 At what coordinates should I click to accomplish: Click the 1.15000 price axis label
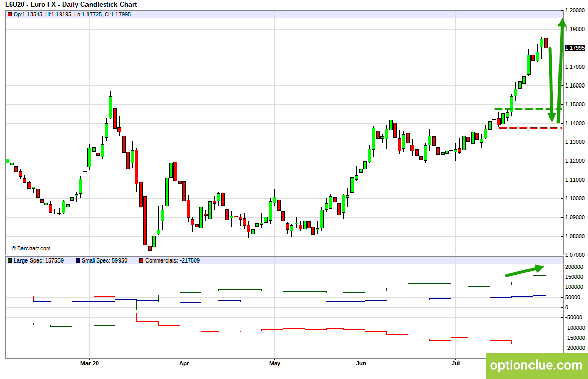click(x=575, y=105)
